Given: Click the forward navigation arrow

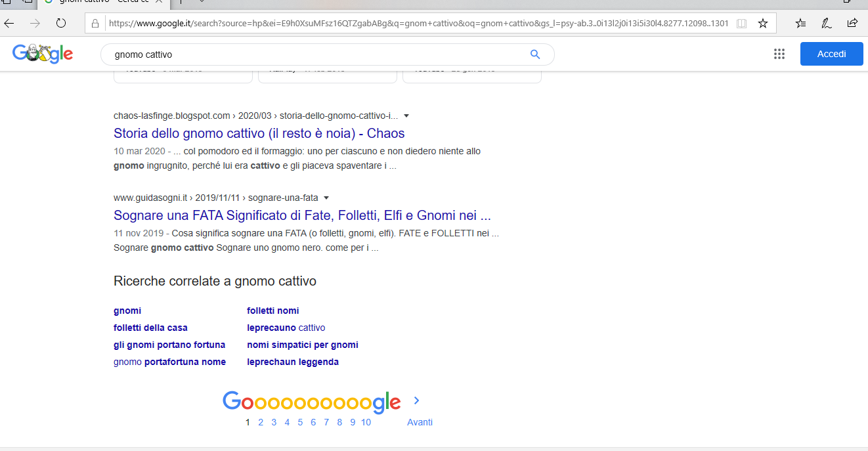Looking at the screenshot, I should click(x=35, y=23).
